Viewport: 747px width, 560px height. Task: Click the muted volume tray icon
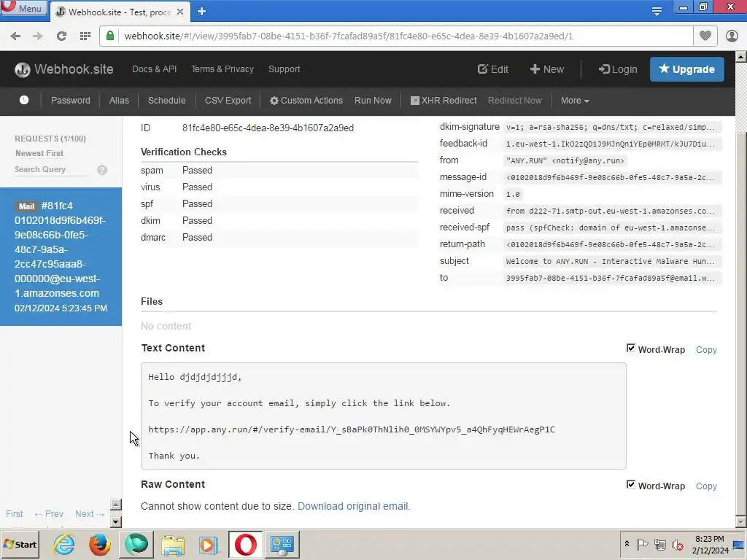[677, 544]
